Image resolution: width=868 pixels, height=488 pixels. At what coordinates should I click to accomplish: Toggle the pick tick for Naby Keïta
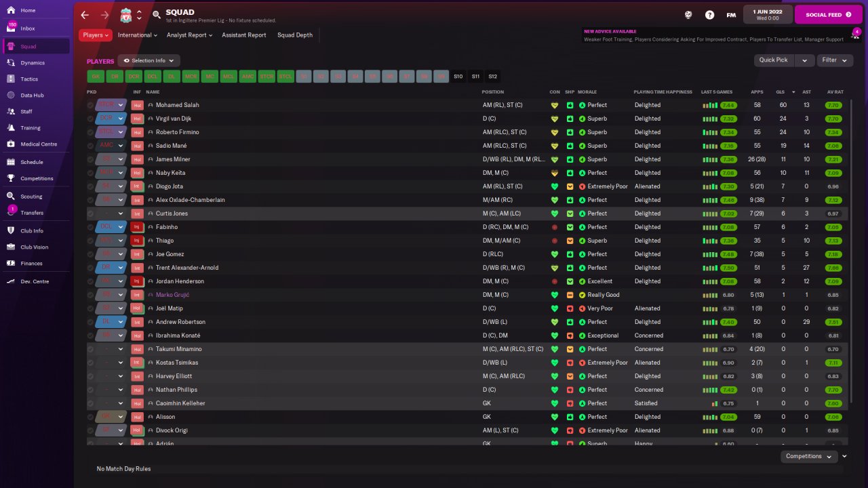pyautogui.click(x=91, y=173)
